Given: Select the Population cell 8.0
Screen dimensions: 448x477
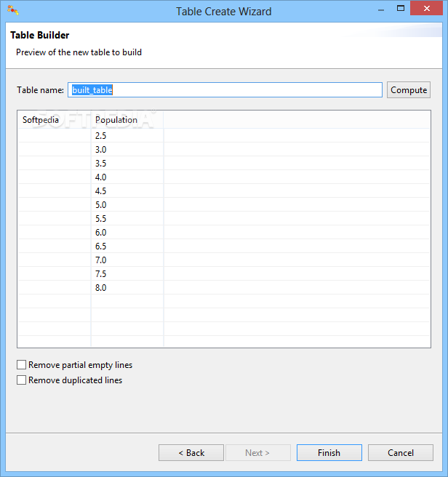Looking at the screenshot, I should [x=127, y=288].
